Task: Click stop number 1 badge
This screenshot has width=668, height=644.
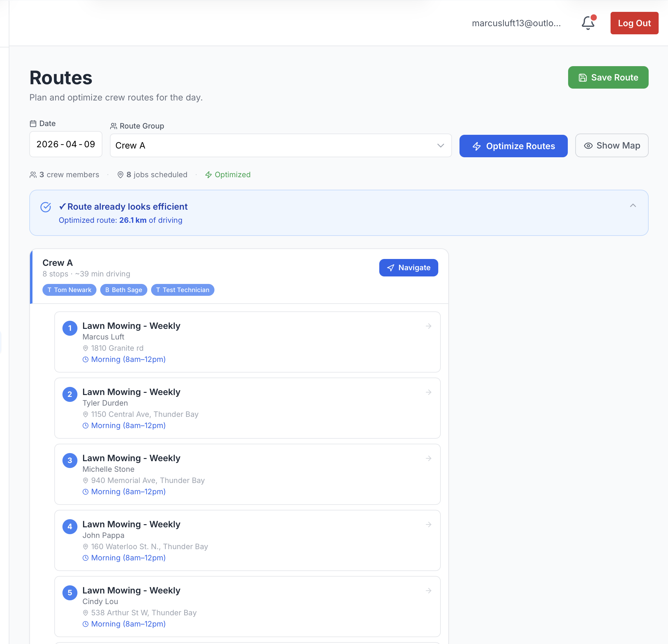Action: 70,328
